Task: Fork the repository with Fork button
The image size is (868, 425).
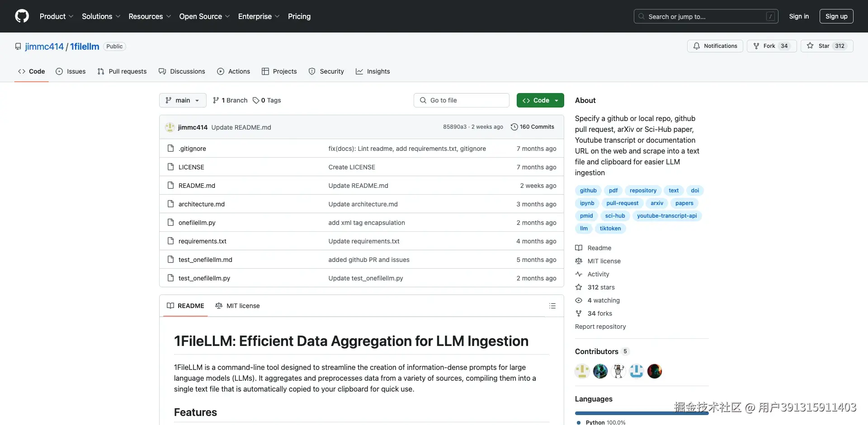Action: pyautogui.click(x=772, y=46)
